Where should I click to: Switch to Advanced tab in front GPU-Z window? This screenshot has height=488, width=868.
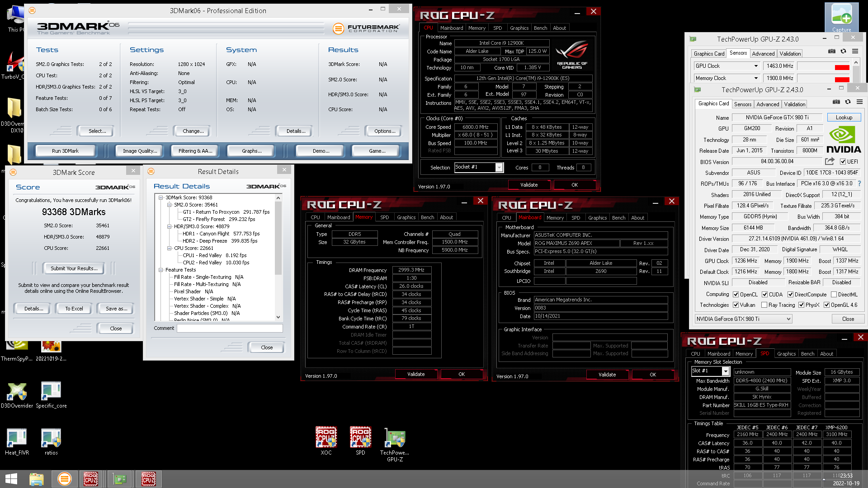[768, 104]
